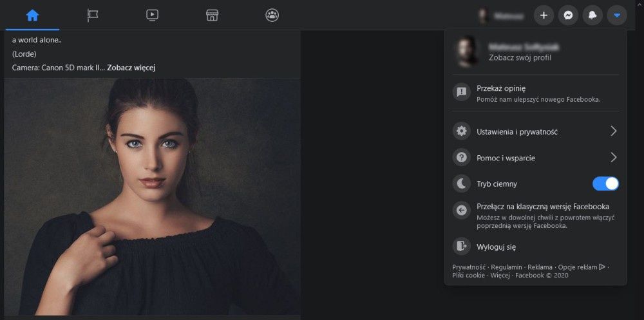Click the back arrow classic version icon
The width and height of the screenshot is (644, 320).
[462, 211]
